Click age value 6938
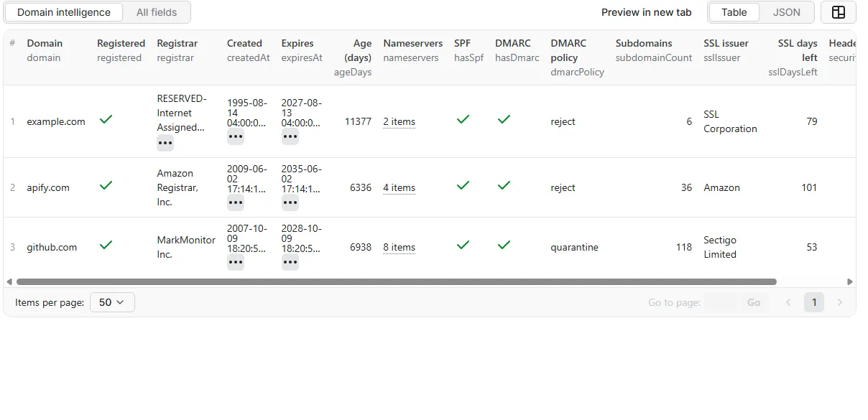This screenshot has width=868, height=420. (x=361, y=247)
